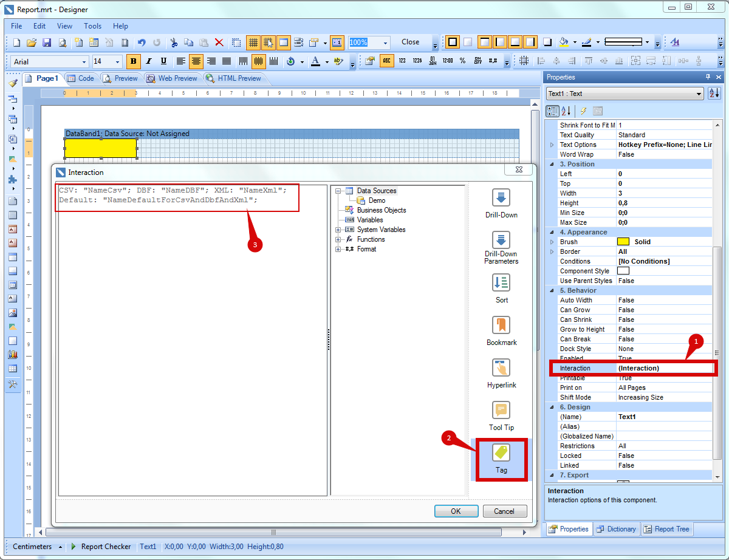This screenshot has width=729, height=560.
Task: Select the Tag interaction section
Action: pyautogui.click(x=501, y=459)
